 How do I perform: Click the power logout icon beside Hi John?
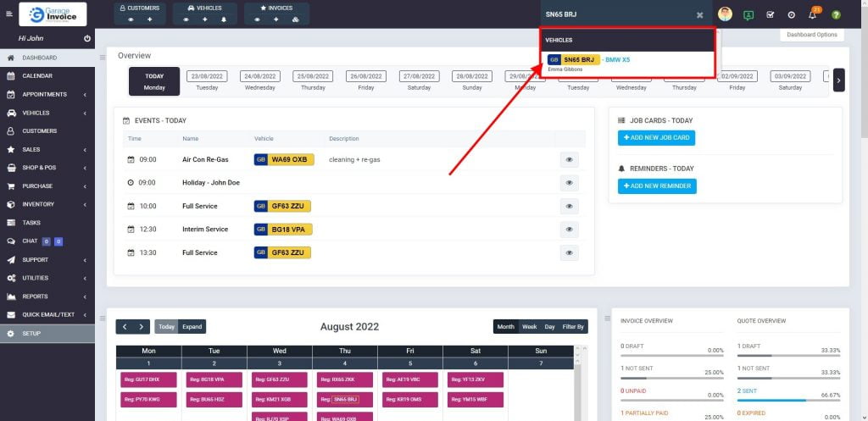[x=87, y=39]
